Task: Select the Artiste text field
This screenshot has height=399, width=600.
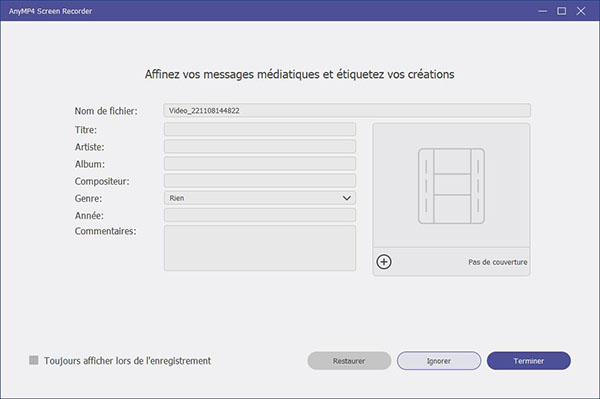Action: click(x=260, y=147)
